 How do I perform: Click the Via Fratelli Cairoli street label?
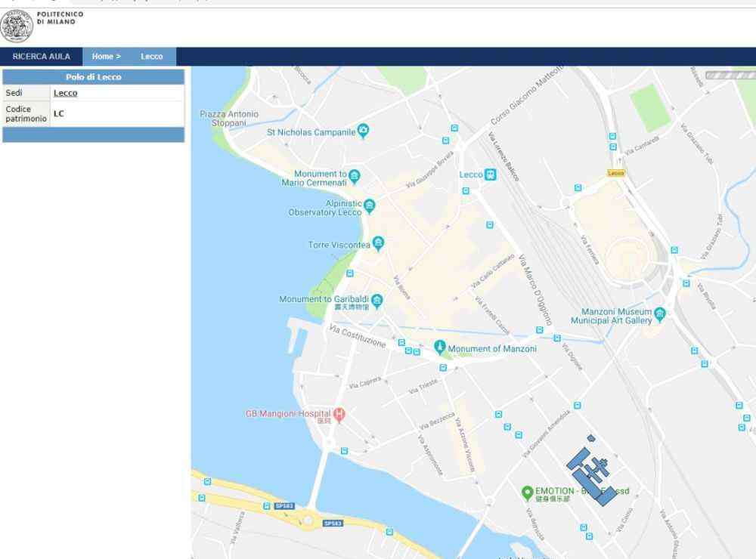[x=492, y=315]
